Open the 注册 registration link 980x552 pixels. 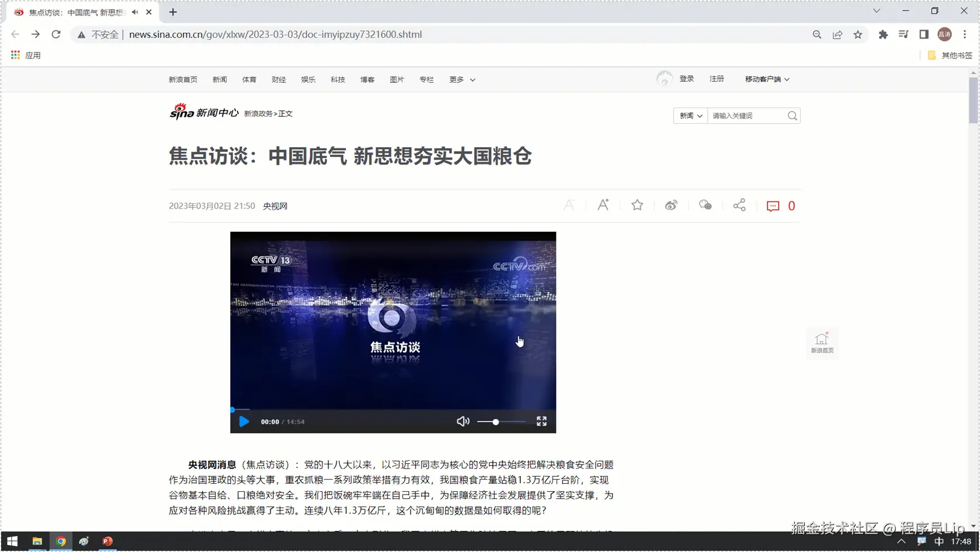pyautogui.click(x=717, y=78)
